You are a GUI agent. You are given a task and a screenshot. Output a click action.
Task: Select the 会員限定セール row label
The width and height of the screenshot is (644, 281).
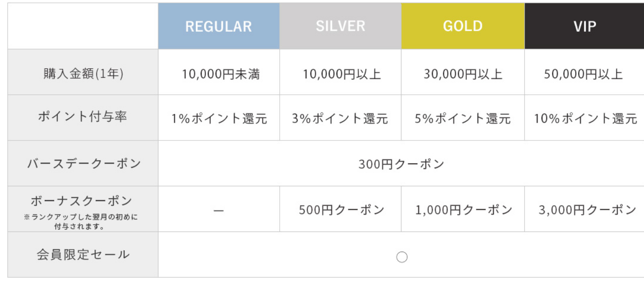pyautogui.click(x=83, y=255)
